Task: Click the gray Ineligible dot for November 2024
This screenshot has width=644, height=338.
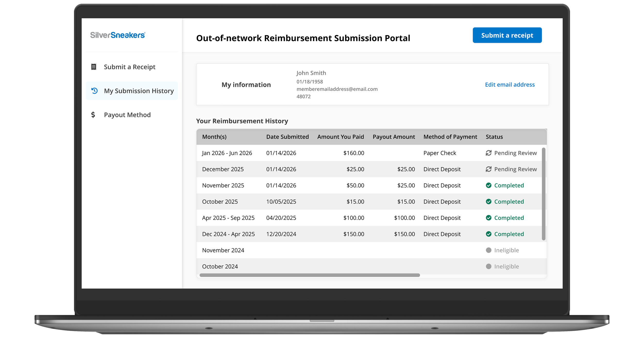Action: click(x=488, y=250)
